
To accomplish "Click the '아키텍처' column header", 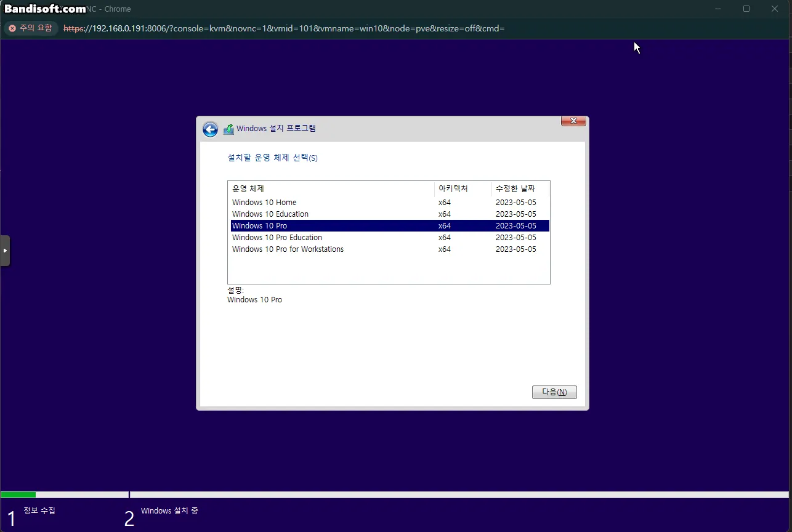I will coord(463,188).
